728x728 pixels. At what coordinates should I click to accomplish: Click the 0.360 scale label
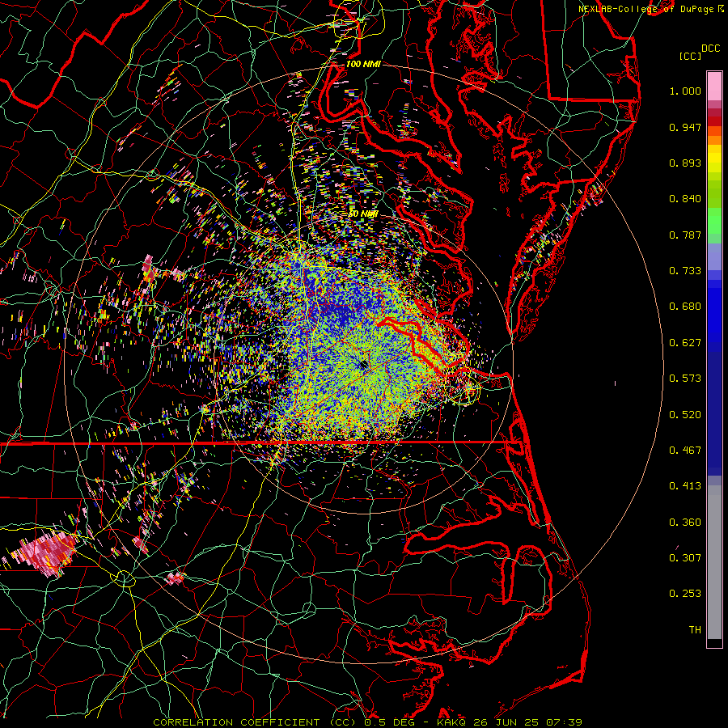[x=685, y=523]
